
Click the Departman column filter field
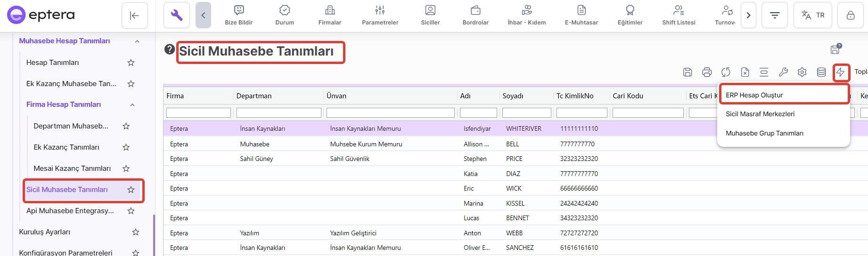pos(278,113)
